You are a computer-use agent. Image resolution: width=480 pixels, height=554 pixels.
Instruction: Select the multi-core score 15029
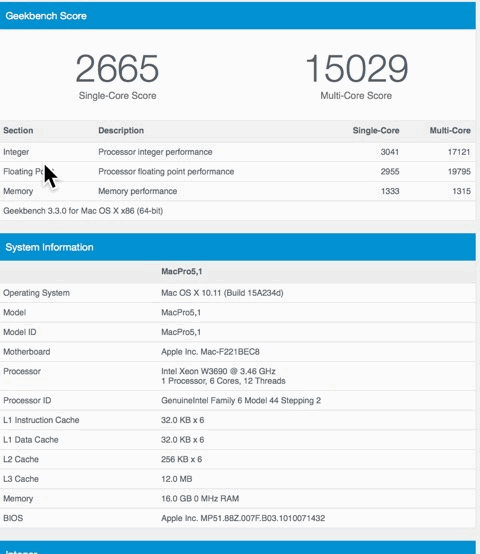tap(356, 69)
